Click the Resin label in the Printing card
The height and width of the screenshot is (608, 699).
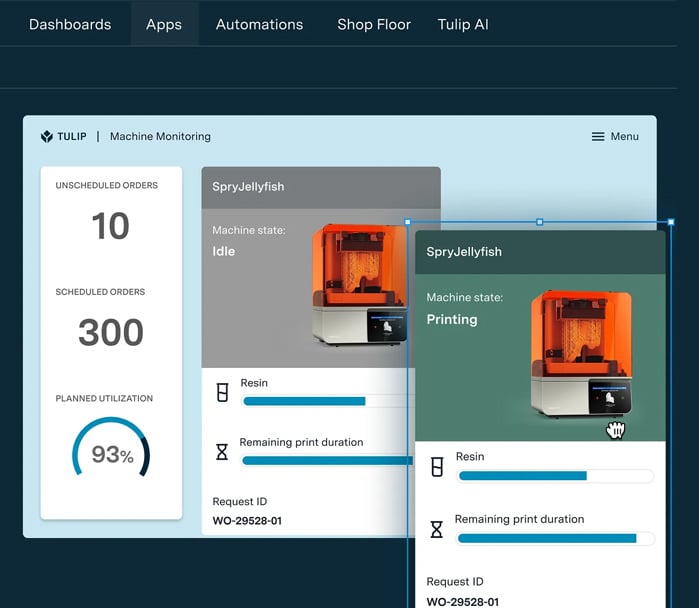pyautogui.click(x=470, y=456)
